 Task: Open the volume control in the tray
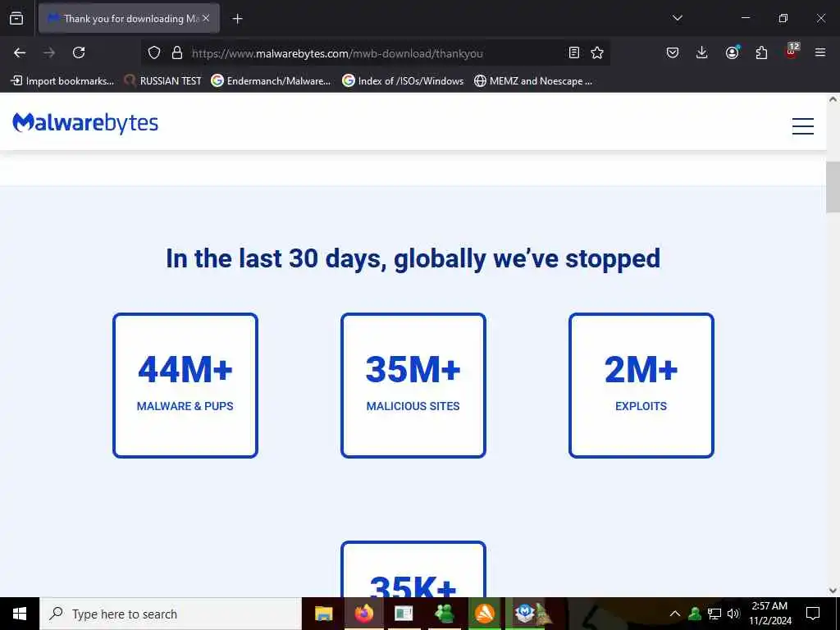[x=733, y=614]
